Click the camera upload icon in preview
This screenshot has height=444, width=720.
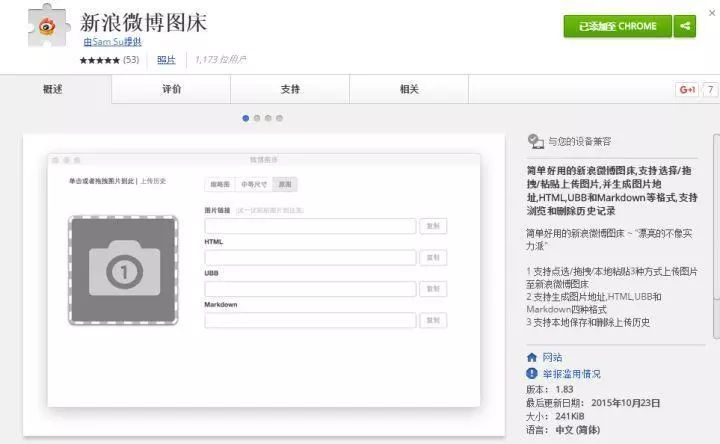coord(124,269)
